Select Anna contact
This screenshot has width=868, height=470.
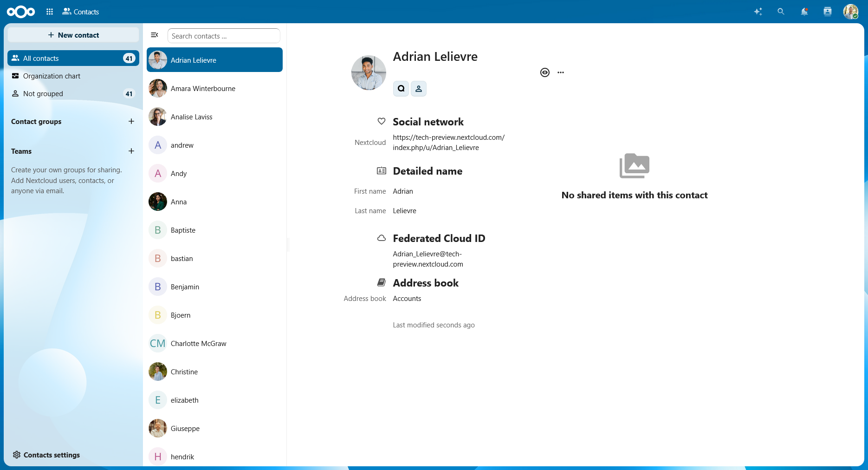point(214,202)
